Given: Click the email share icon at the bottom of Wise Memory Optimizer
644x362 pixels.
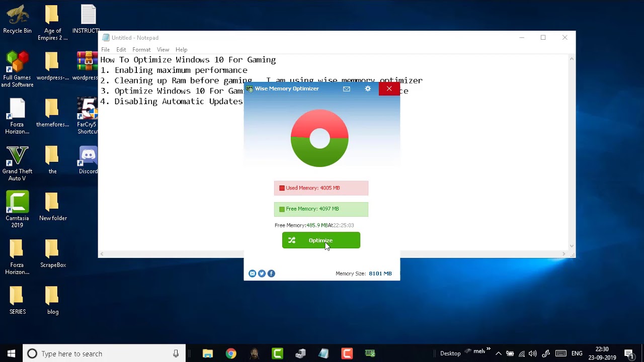Looking at the screenshot, I should point(253,274).
